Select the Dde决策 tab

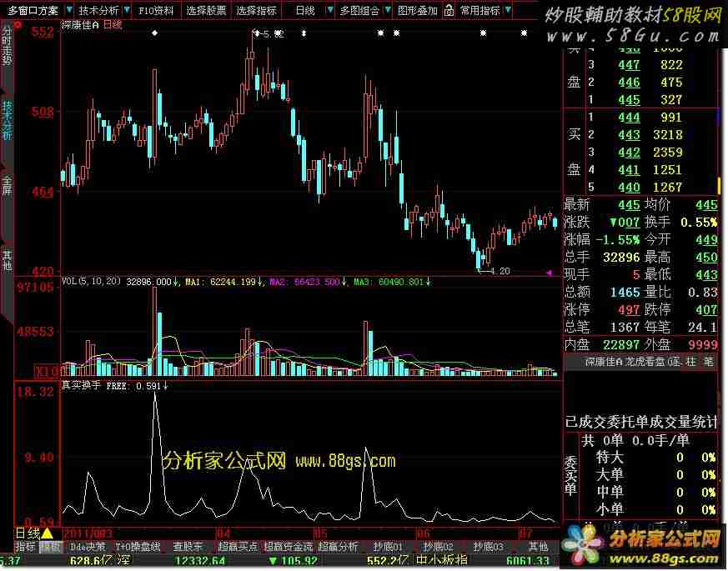[88, 547]
